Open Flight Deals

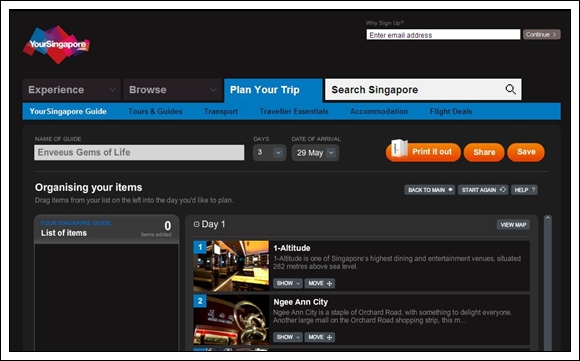(x=451, y=111)
